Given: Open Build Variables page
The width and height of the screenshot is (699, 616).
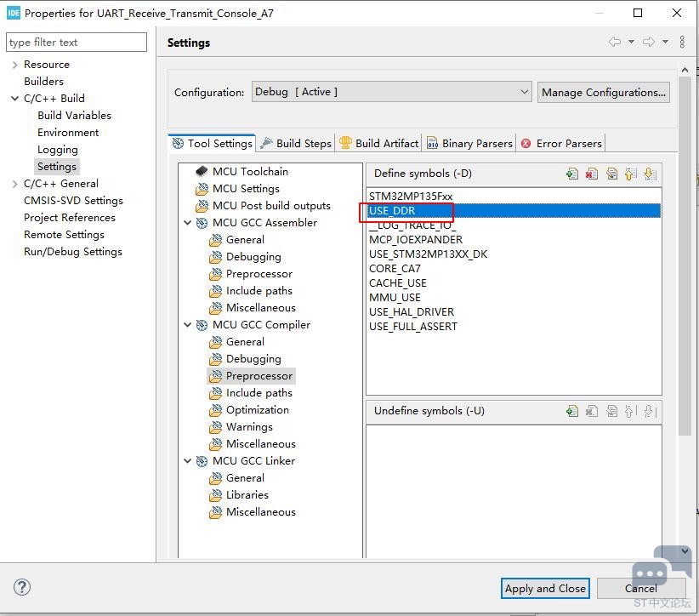Looking at the screenshot, I should pyautogui.click(x=75, y=116).
